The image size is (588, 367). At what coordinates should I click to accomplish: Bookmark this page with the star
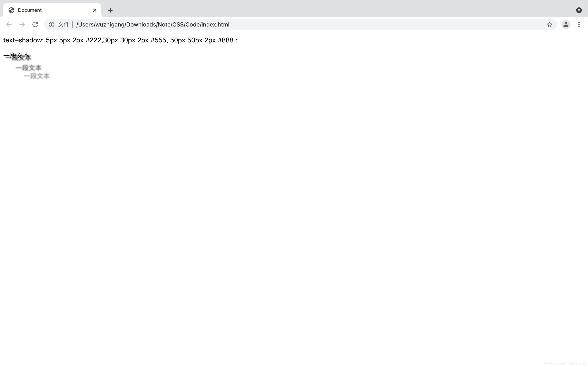click(549, 24)
